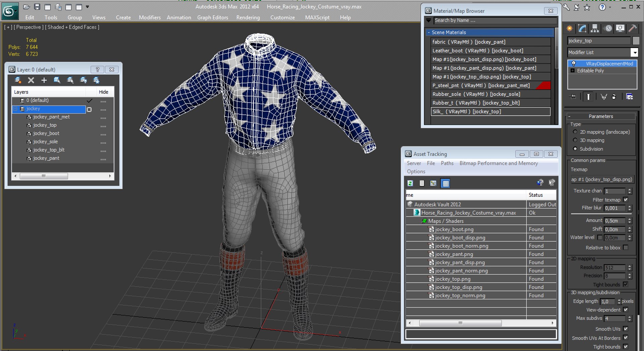Image resolution: width=644 pixels, height=351 pixels.
Task: Click Refresh icon in Asset Tracking
Action: [x=410, y=183]
